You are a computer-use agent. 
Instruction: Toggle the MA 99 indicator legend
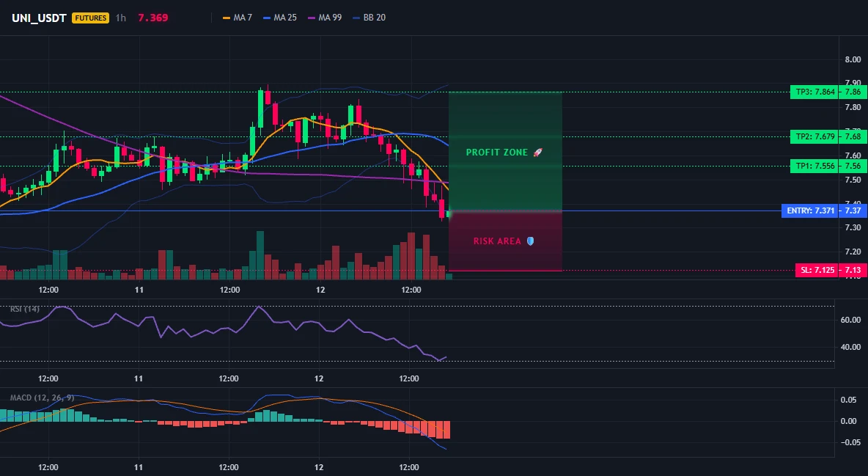pyautogui.click(x=325, y=18)
